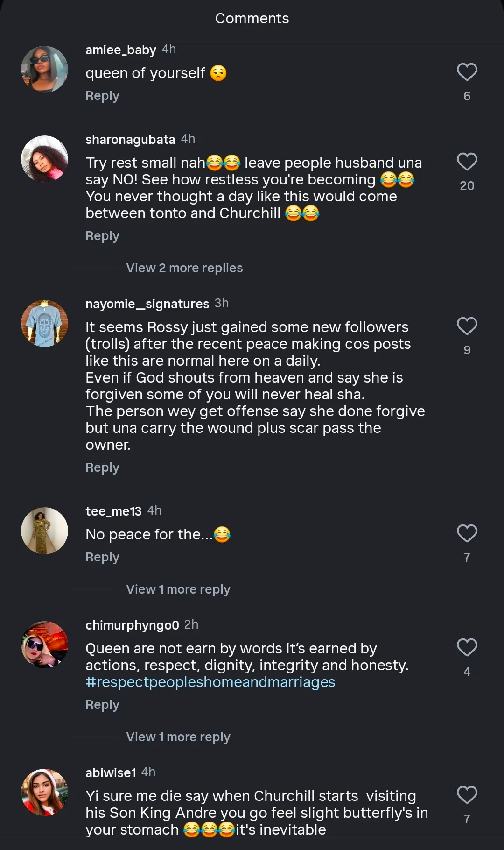Image resolution: width=504 pixels, height=850 pixels.
Task: Open sharonagubata's profile avatar
Action: tap(45, 159)
